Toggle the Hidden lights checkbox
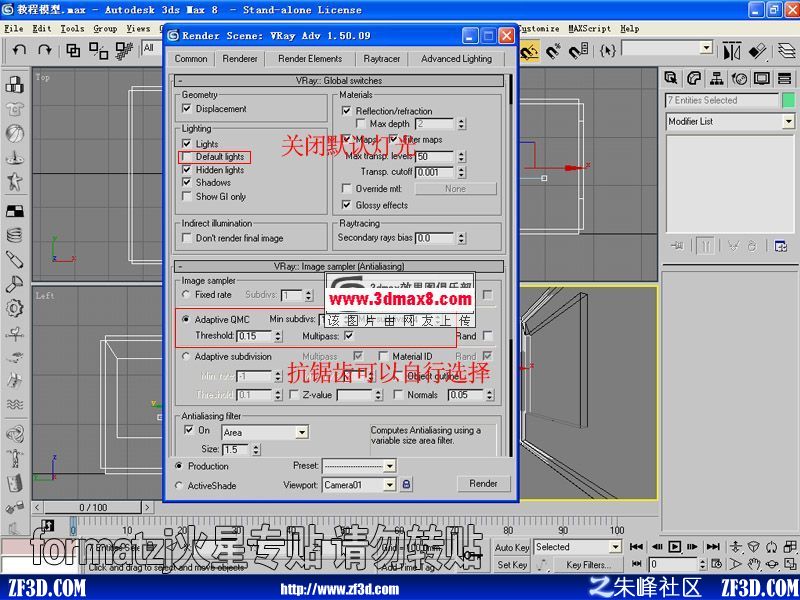This screenshot has width=800, height=600. pyautogui.click(x=187, y=169)
